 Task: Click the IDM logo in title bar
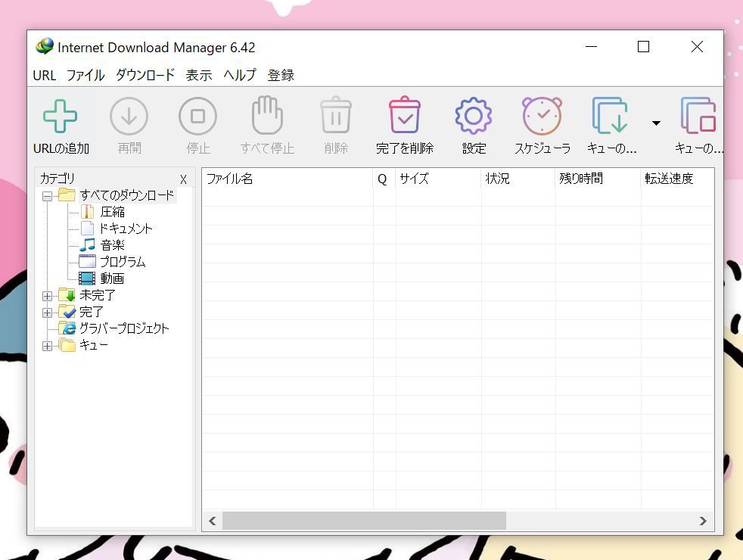45,46
